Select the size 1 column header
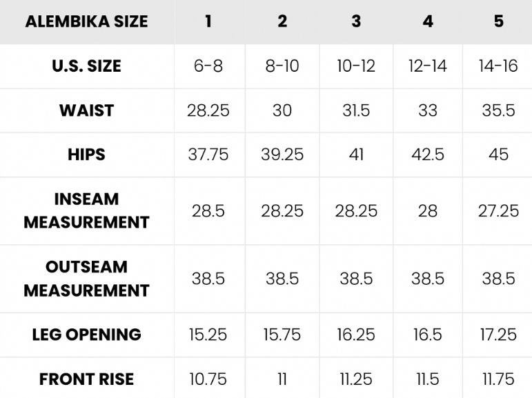Screen dimensions: 532x398 [208, 21]
